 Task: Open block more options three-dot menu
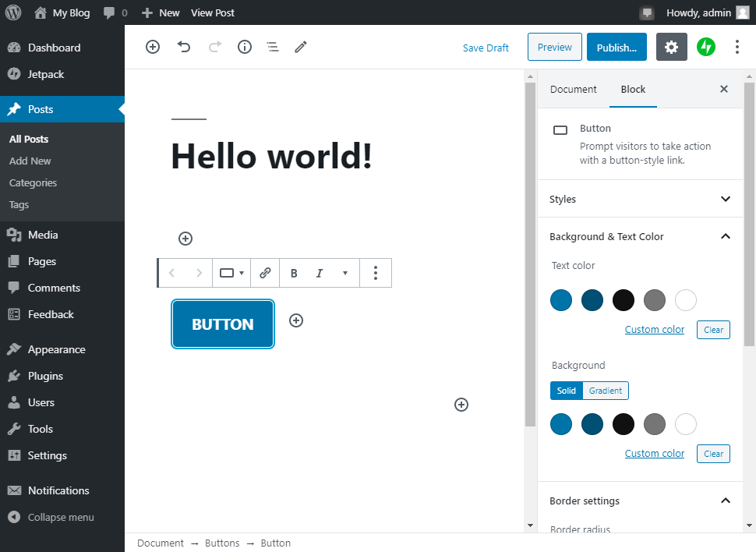tap(376, 273)
